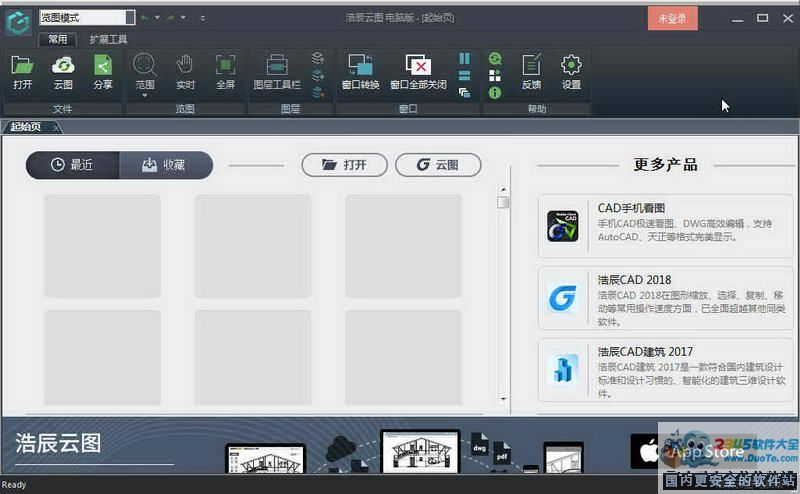Viewport: 800px width, 494px height.
Task: Tile windows horizontally with the two-row icon
Action: tap(464, 76)
